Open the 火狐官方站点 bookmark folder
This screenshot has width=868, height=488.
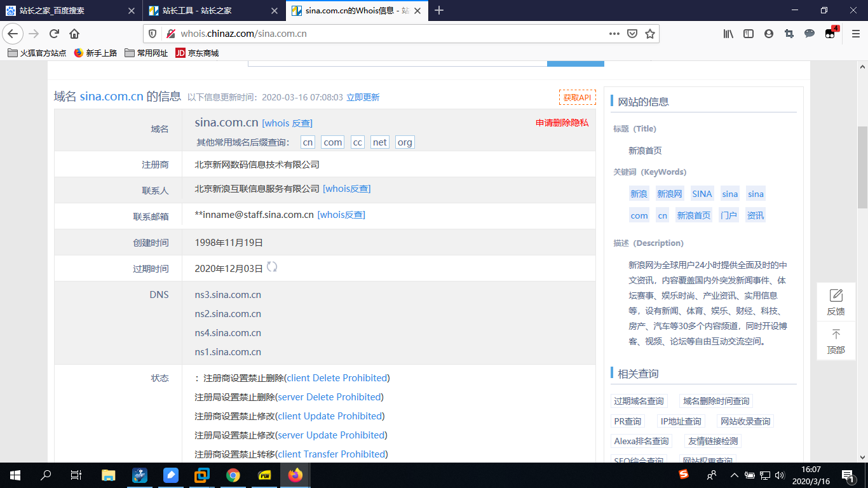[37, 53]
